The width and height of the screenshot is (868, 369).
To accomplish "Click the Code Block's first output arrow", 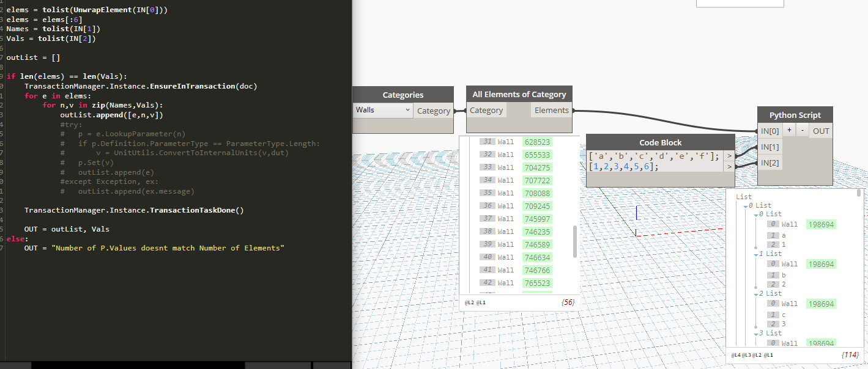I will click(x=729, y=155).
